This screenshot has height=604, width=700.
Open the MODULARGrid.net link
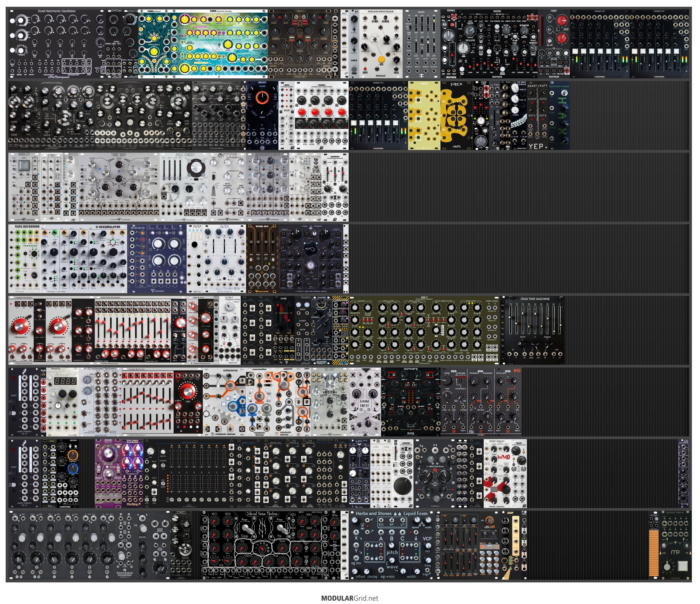(350, 598)
